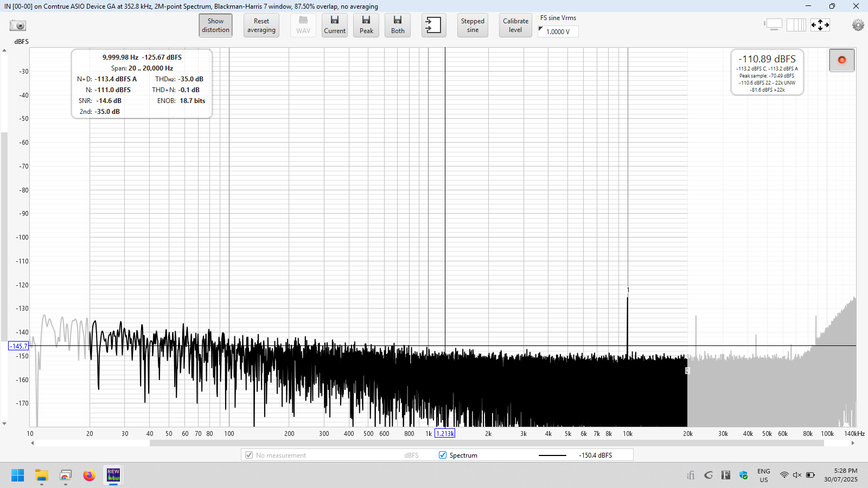Toggle the No measurement checkbox

(x=249, y=455)
